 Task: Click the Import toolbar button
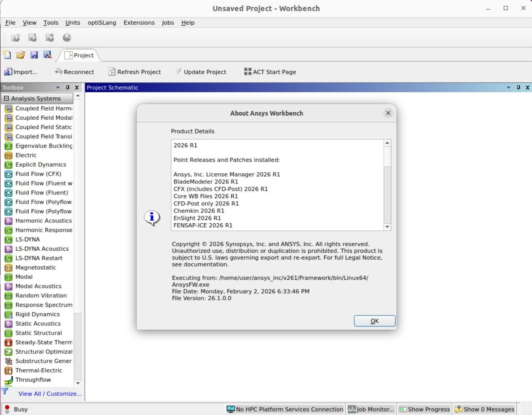[x=21, y=72]
